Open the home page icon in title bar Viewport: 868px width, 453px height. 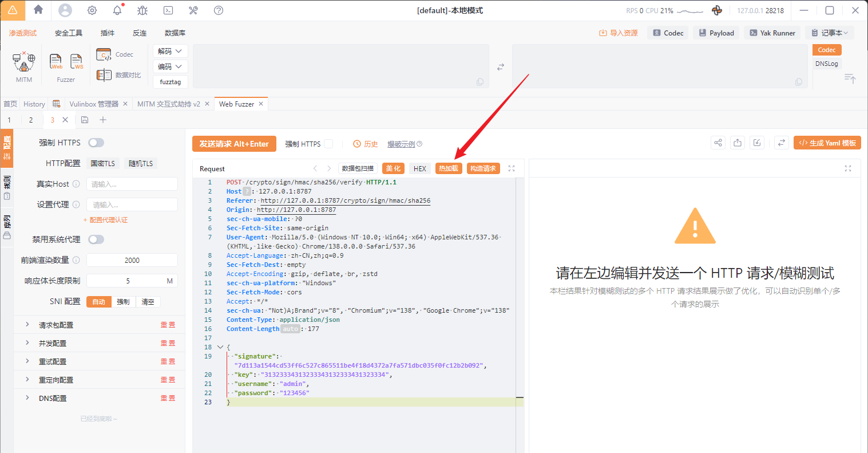(38, 10)
